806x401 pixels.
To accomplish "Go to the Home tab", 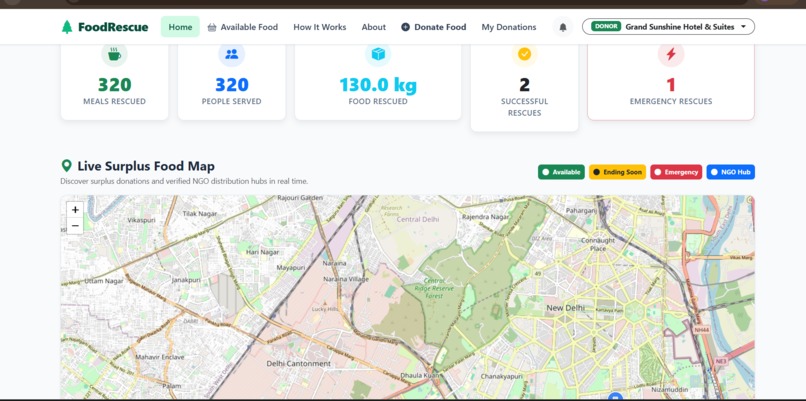I will click(180, 27).
